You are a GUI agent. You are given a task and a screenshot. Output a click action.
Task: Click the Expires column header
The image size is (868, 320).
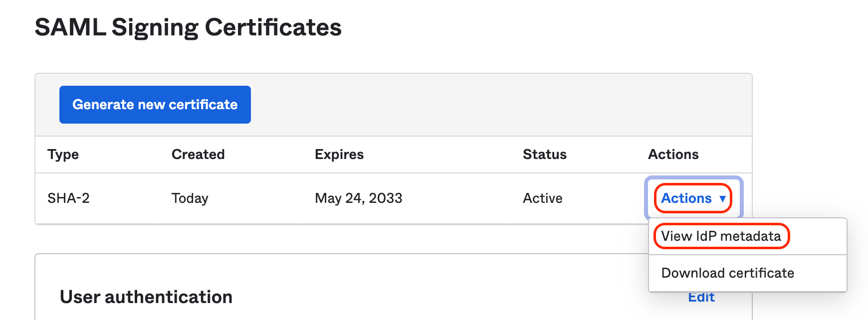click(339, 155)
